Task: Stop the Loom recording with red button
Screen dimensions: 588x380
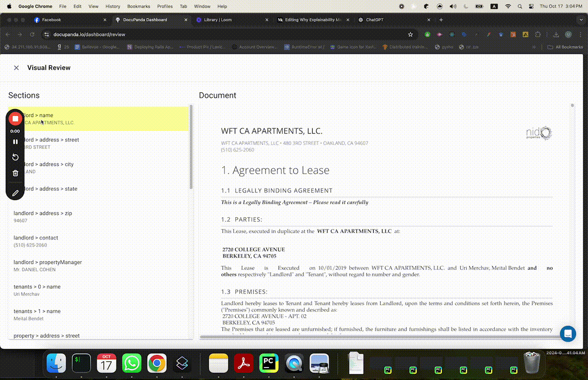Action: [x=15, y=119]
